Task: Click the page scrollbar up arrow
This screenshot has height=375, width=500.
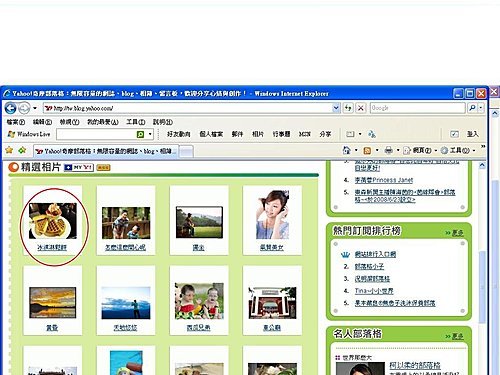Action: click(482, 165)
